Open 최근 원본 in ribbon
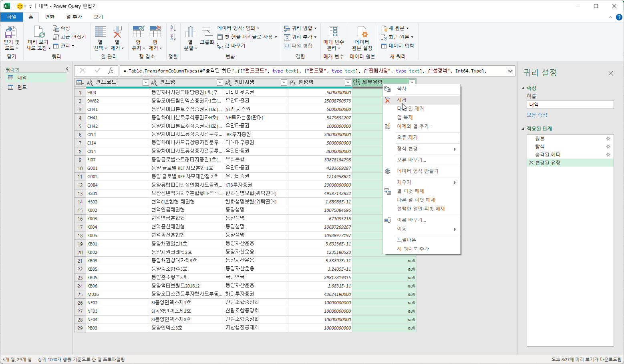 (397, 37)
